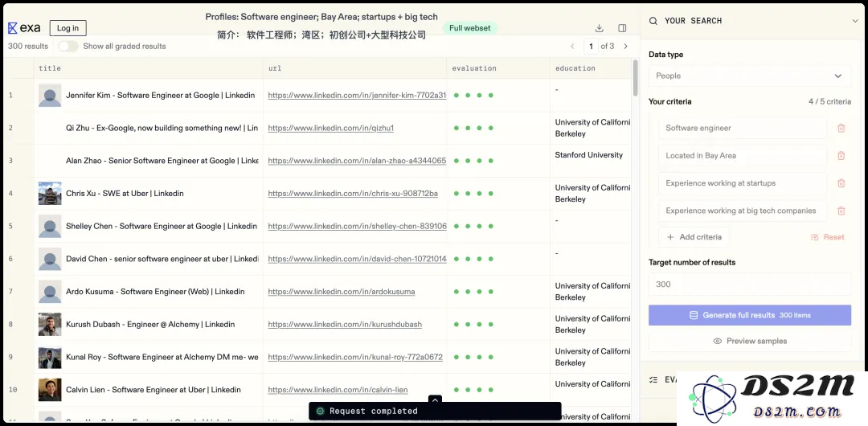The height and width of the screenshot is (426, 868).
Task: Click the title column header
Action: (149, 68)
